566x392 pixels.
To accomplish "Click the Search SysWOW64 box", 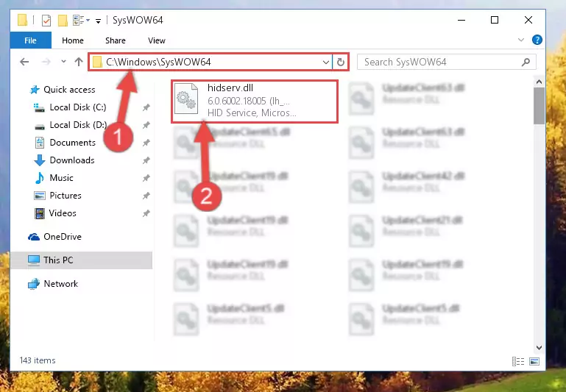I will [447, 62].
